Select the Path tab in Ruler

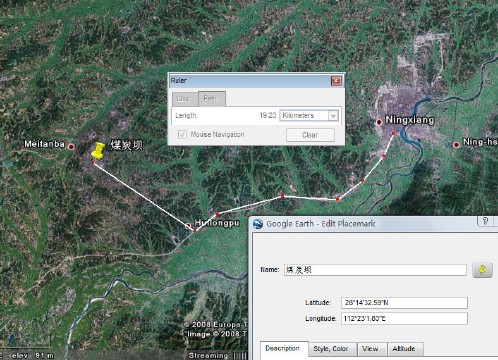(212, 98)
